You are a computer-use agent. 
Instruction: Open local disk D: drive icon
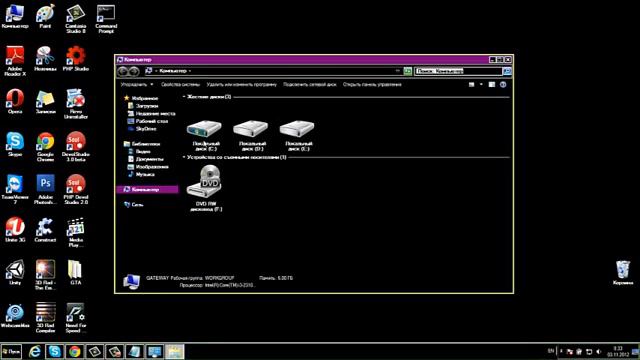[251, 130]
